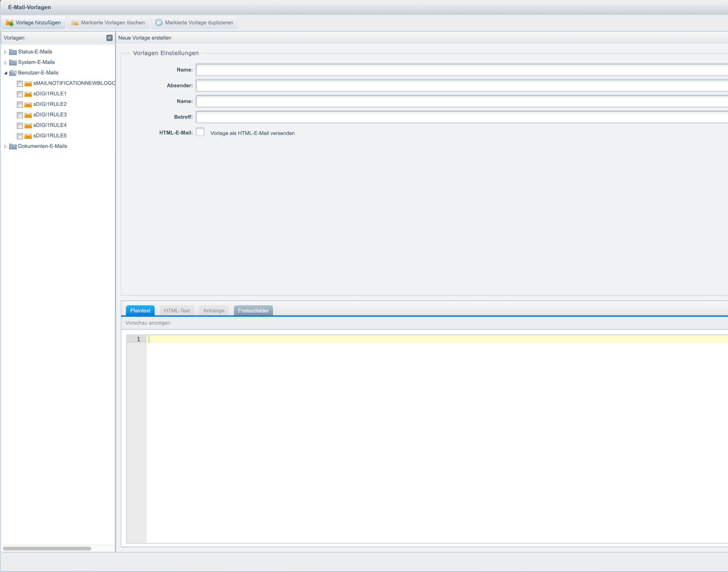The image size is (728, 572).
Task: Open the Anhänge tab
Action: (x=214, y=310)
